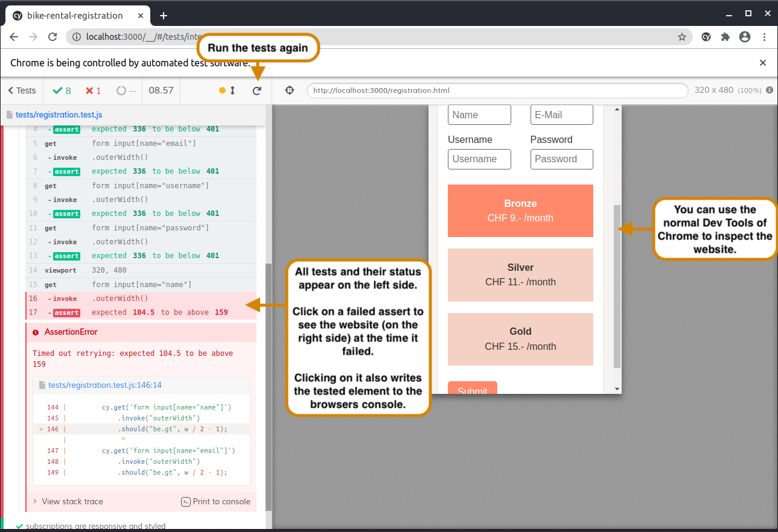The height and width of the screenshot is (532, 778).
Task: Click the preview vertical scrollbar thumb
Action: pyautogui.click(x=617, y=286)
